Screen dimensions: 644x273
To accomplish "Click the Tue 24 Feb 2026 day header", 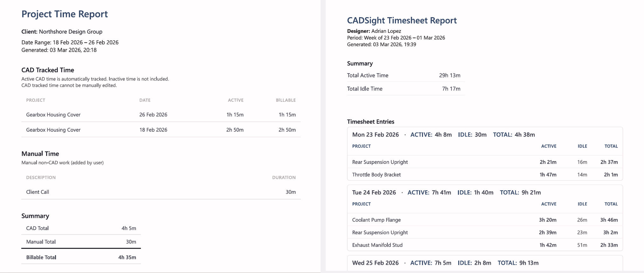I will (374, 192).
